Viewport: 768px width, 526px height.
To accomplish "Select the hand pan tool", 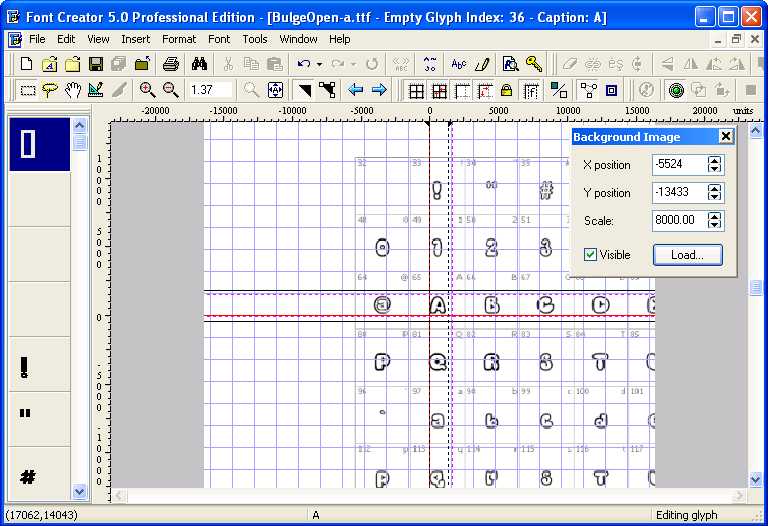I will pos(73,90).
